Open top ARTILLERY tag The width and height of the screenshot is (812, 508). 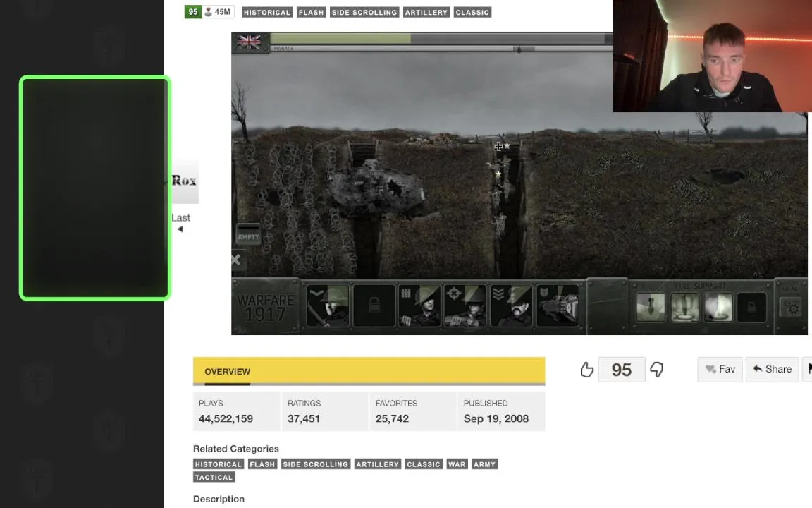point(426,13)
